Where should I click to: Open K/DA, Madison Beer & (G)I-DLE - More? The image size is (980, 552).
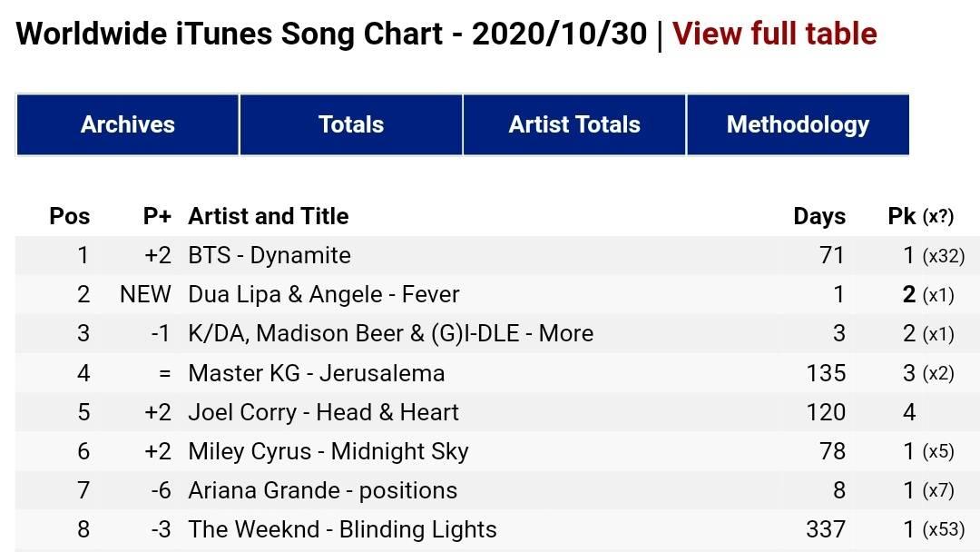390,334
